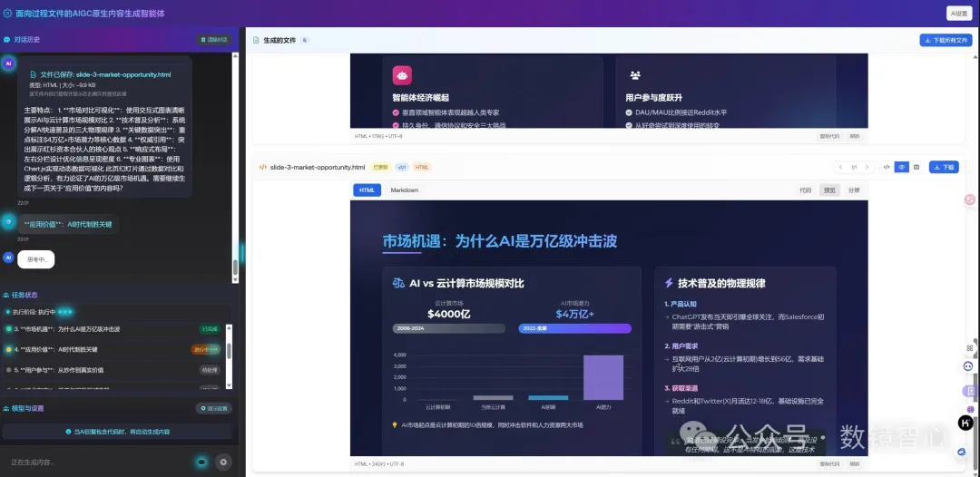Click the file count badge next to 生成的文件
The height and width of the screenshot is (477, 980).
304,40
